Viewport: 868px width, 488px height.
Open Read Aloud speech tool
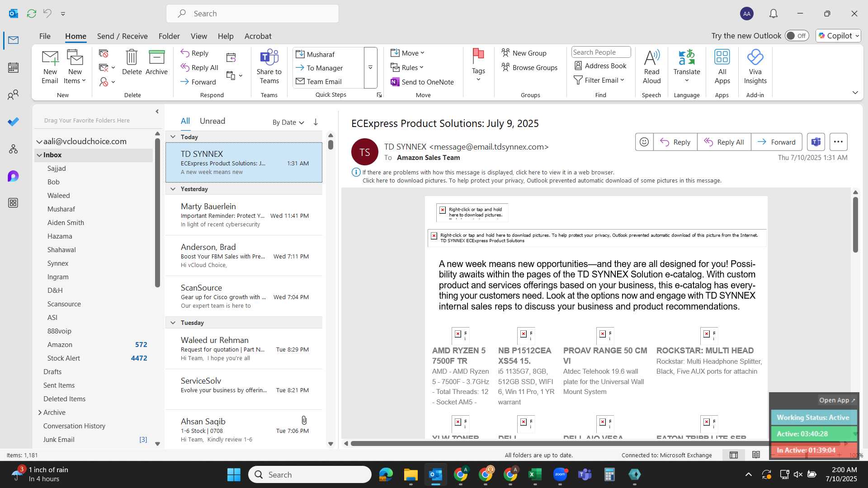(x=651, y=67)
